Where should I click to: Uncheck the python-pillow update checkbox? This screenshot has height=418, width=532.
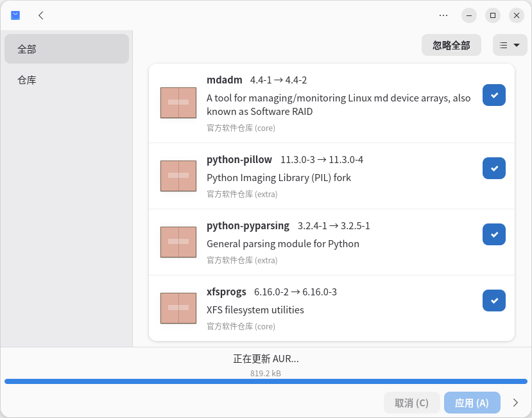493,168
